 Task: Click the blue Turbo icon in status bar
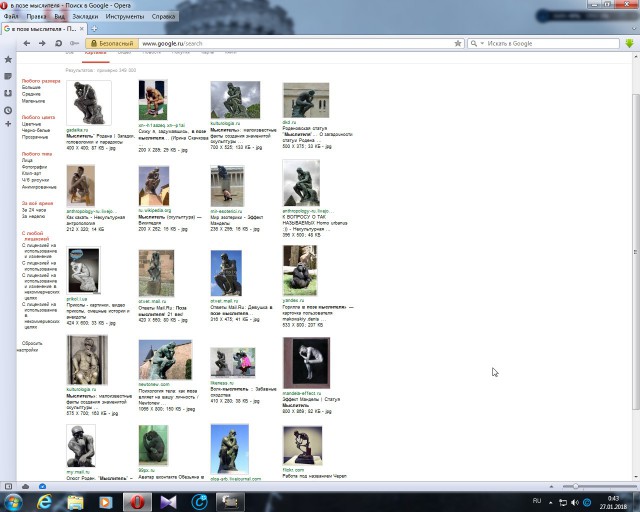point(42,486)
